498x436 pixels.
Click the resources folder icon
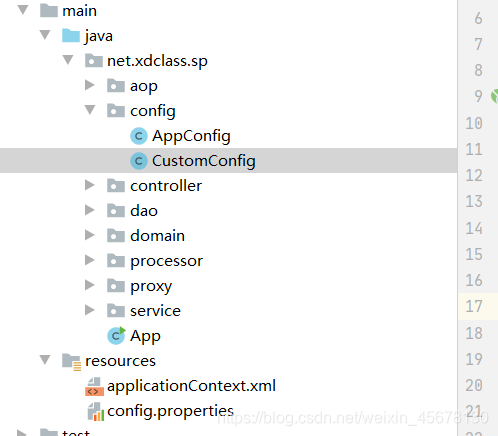(x=71, y=361)
